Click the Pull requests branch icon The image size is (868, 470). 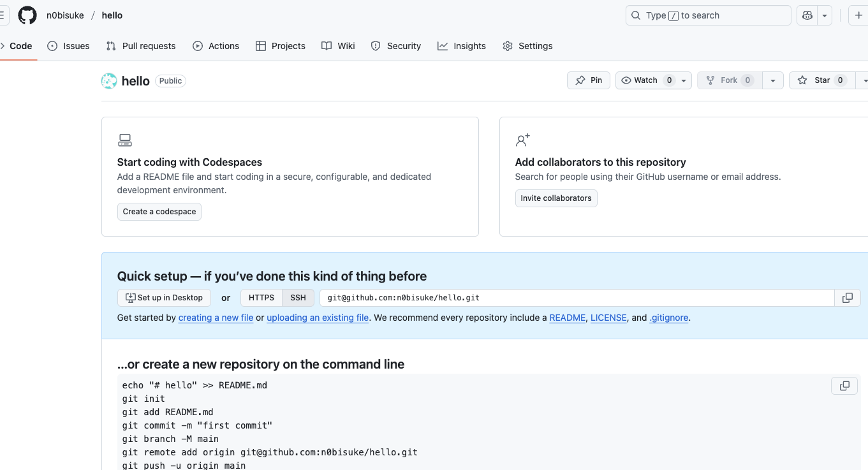[111, 46]
